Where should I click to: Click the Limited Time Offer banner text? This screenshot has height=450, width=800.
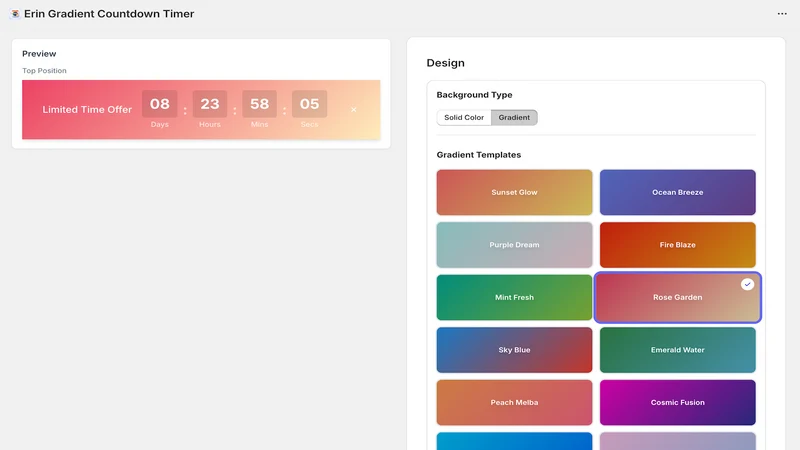[87, 110]
